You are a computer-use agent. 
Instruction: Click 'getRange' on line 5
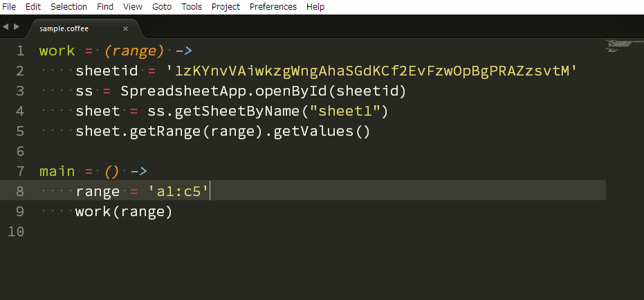pos(165,132)
